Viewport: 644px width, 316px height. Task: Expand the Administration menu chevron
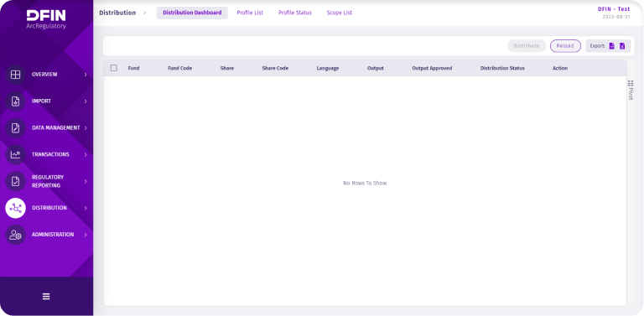(86, 235)
